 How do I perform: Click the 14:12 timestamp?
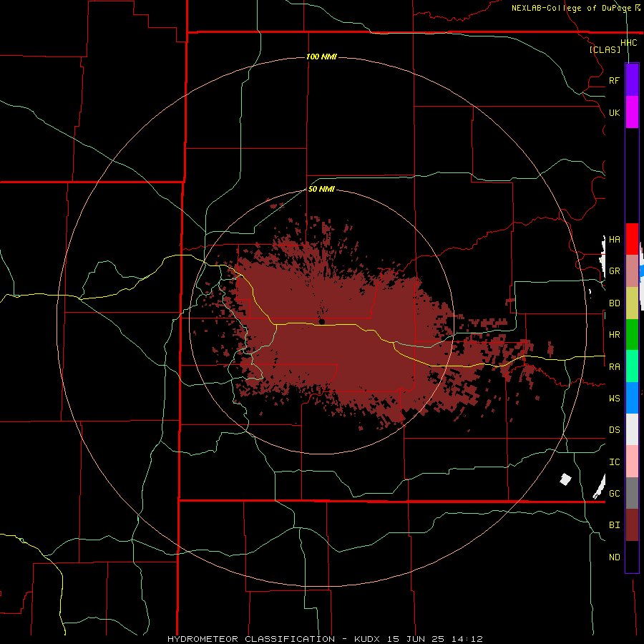point(466,639)
